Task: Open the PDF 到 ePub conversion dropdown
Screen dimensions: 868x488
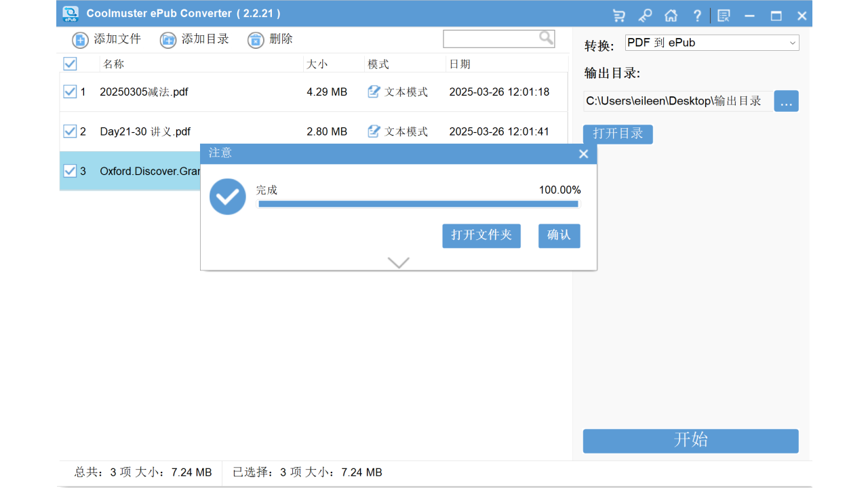Action: [x=712, y=42]
